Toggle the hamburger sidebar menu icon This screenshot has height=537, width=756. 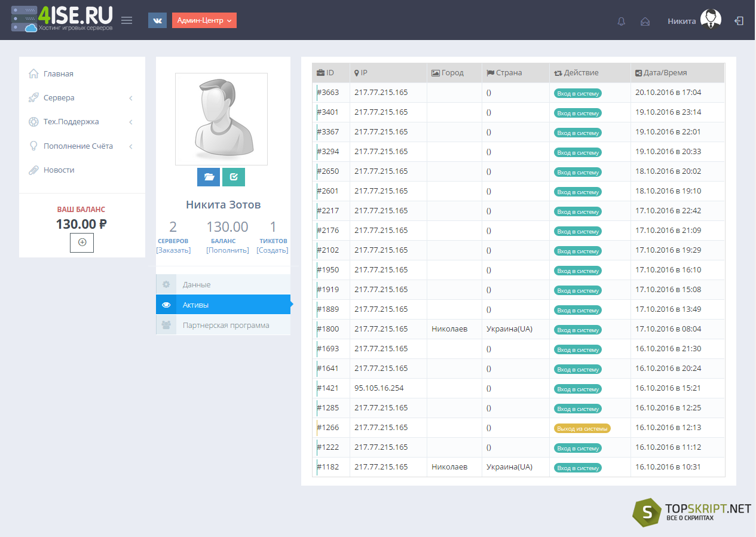coord(127,20)
